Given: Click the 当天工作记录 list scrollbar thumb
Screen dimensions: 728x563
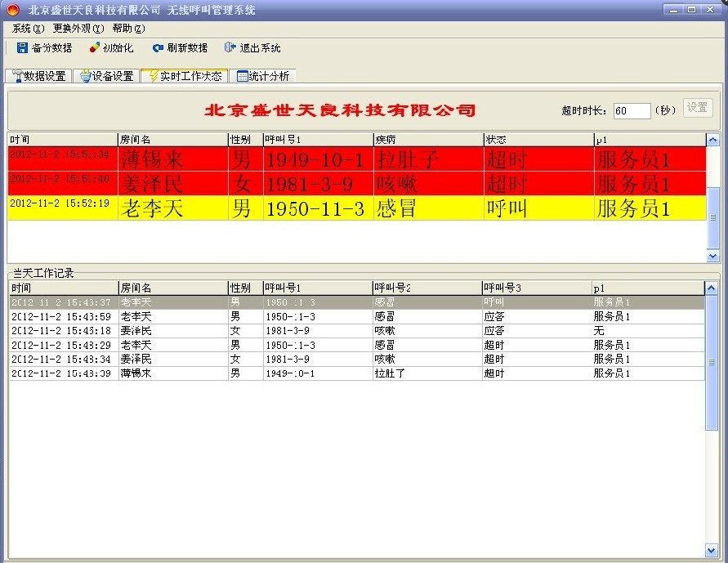Looking at the screenshot, I should coord(712,362).
